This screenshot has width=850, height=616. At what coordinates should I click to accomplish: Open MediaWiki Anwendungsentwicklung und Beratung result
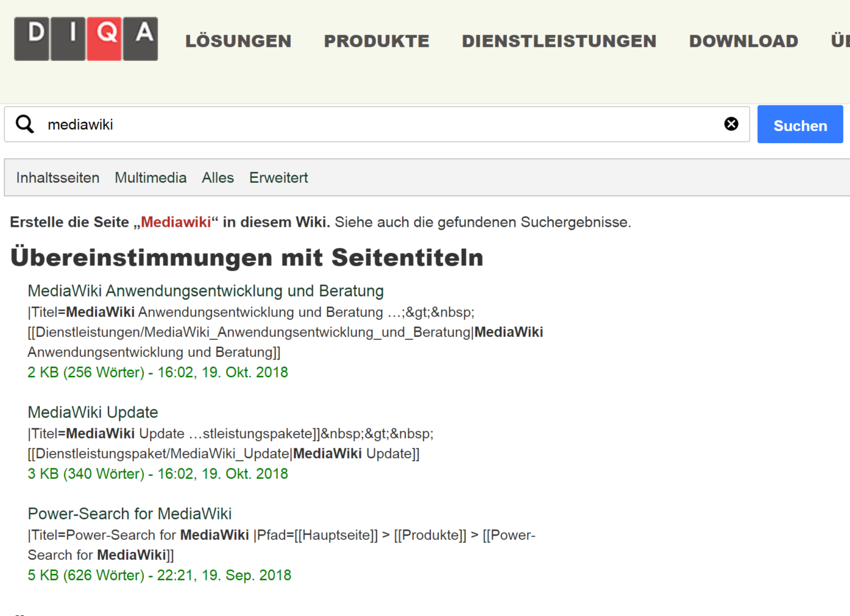coord(205,291)
